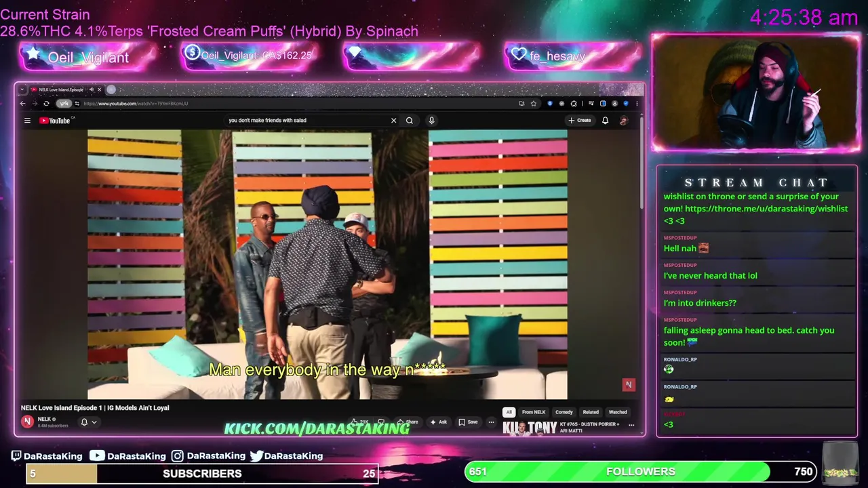Click the STREAM CHAT header

(756, 182)
